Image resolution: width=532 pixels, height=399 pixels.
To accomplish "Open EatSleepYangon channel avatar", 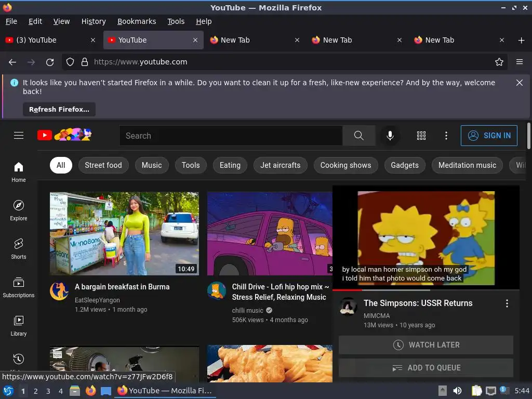I will (59, 291).
